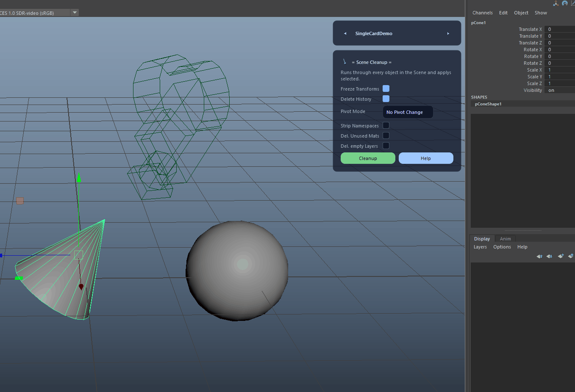Open the Pivot Mode dropdown
The width and height of the screenshot is (575, 392).
[x=408, y=112]
